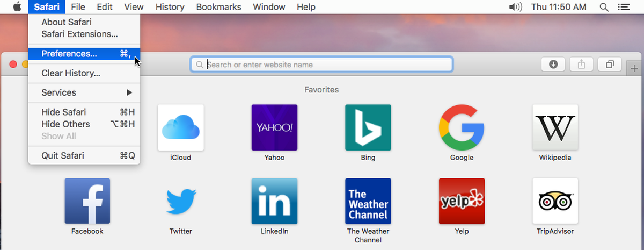Open the Apple menu
This screenshot has width=644, height=250.
click(17, 7)
